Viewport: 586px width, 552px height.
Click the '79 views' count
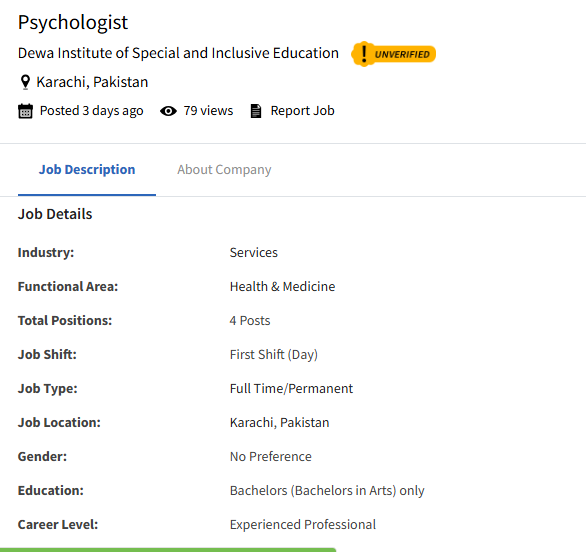pos(208,111)
